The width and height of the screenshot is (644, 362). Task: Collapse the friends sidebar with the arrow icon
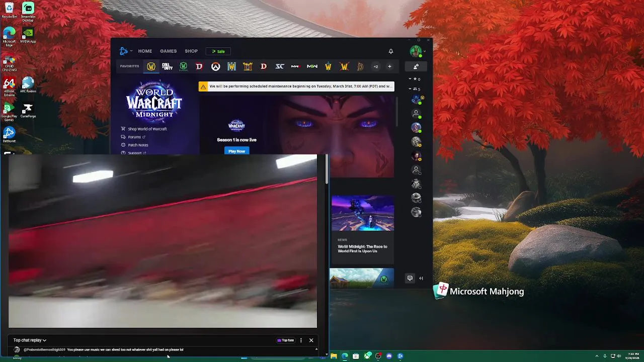point(421,278)
